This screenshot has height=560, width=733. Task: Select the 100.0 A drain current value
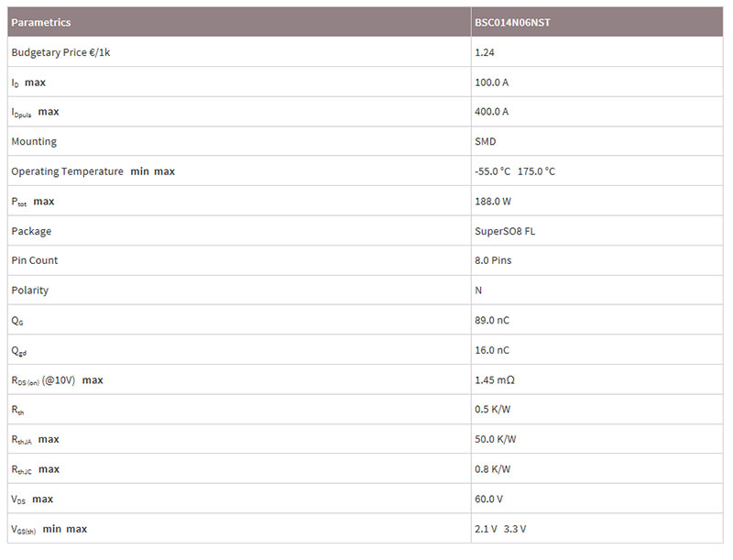click(491, 82)
